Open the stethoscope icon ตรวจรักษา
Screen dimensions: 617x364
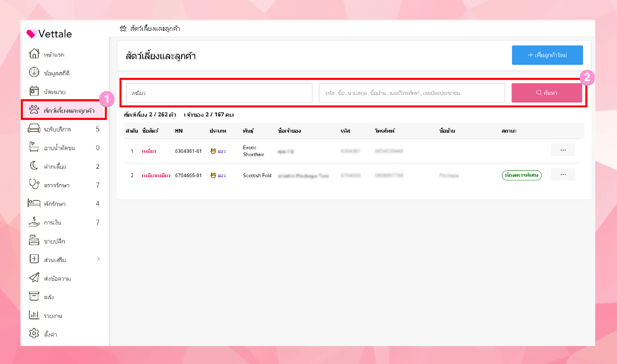point(34,184)
